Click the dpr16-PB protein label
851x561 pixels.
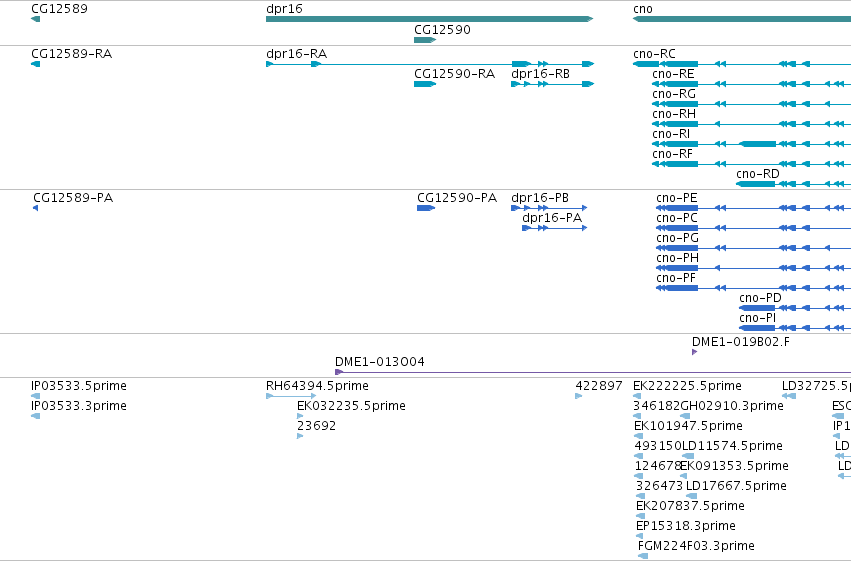pos(540,197)
